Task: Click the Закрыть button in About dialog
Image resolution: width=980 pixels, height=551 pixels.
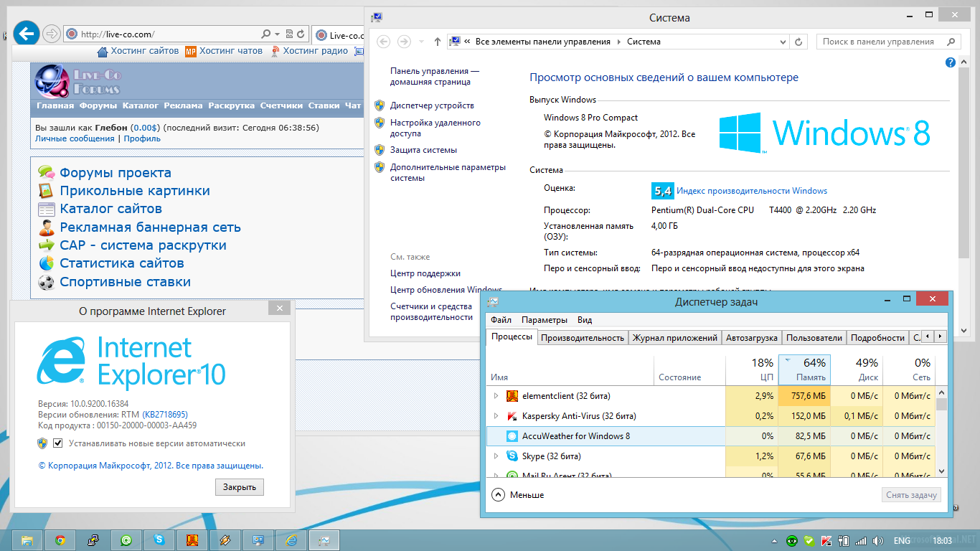Action: coord(239,487)
